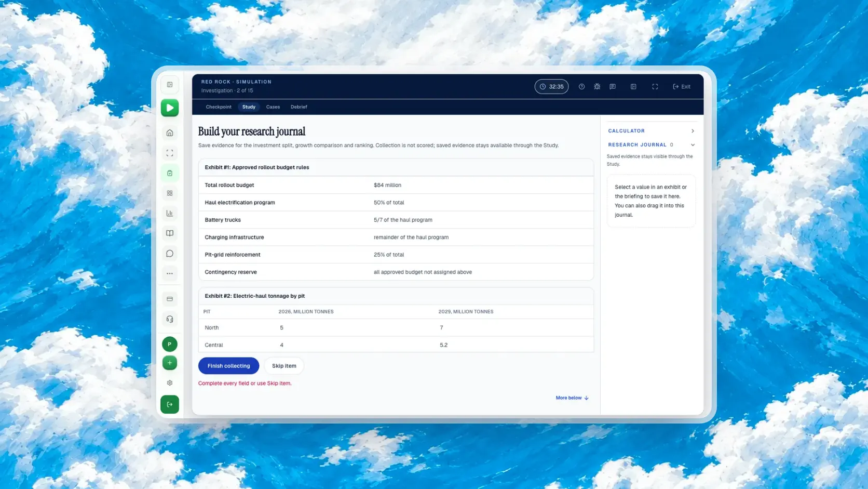Click the 32:35 timer pill
The image size is (868, 489).
[x=552, y=87]
